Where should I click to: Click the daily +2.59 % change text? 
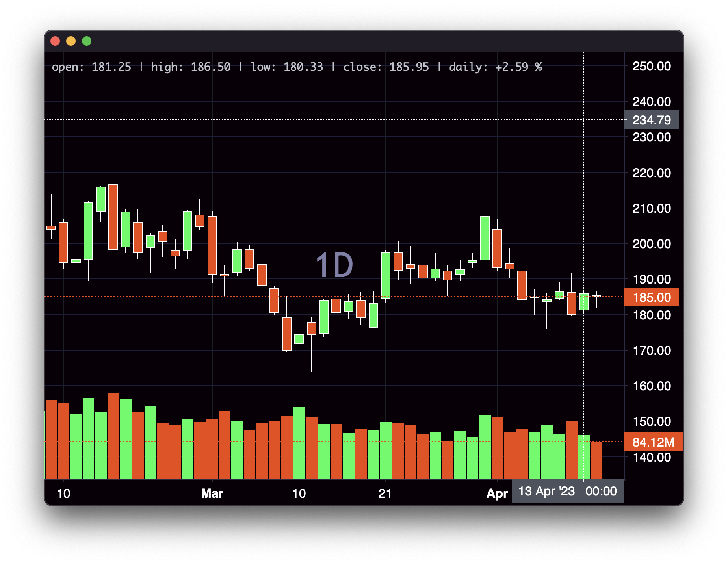coord(495,67)
